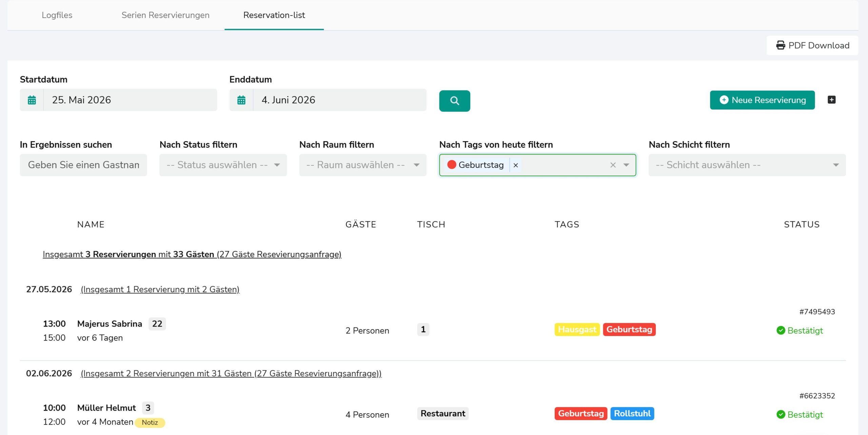Open the Schicht auswählen dropdown

[x=747, y=165]
